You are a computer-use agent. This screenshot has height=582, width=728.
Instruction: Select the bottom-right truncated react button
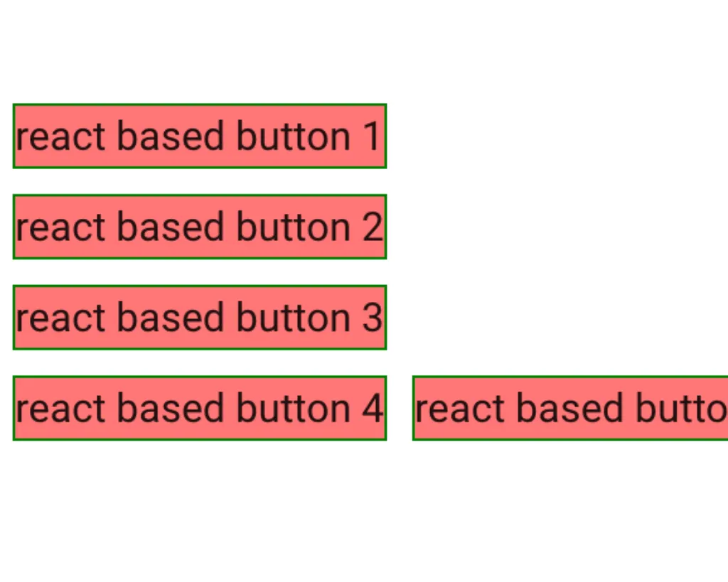click(570, 408)
